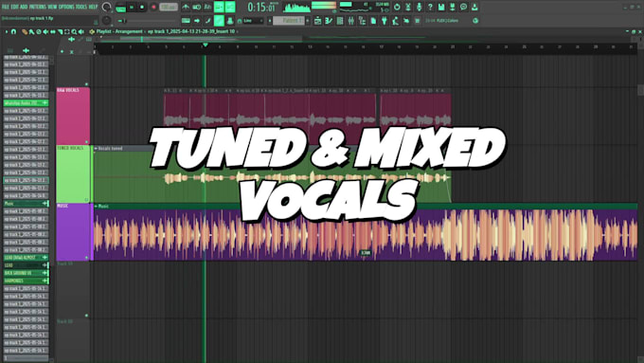Open the HELP menu
The image size is (644, 363).
(x=93, y=7)
